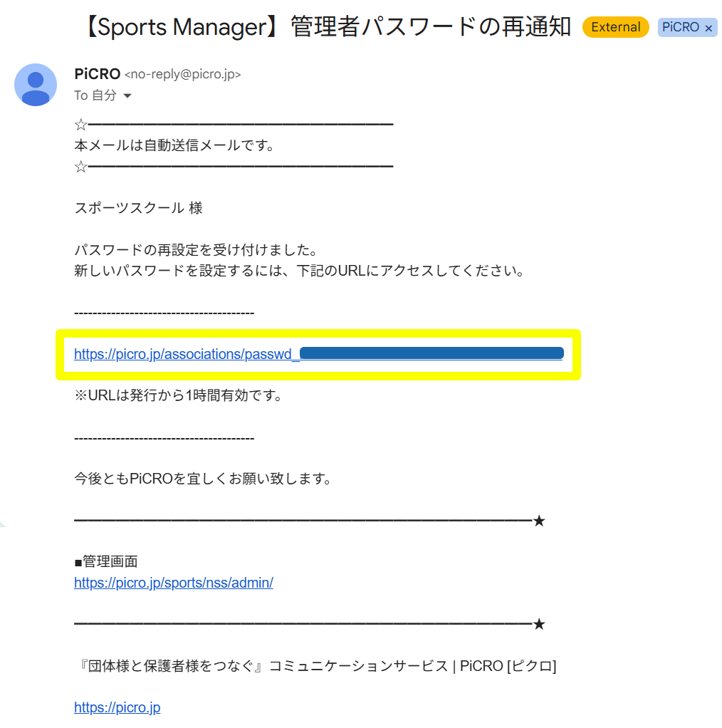Click the 今後ともPiCROを宜しくお願い致します line
Image resolution: width=722 pixels, height=728 pixels.
[203, 479]
